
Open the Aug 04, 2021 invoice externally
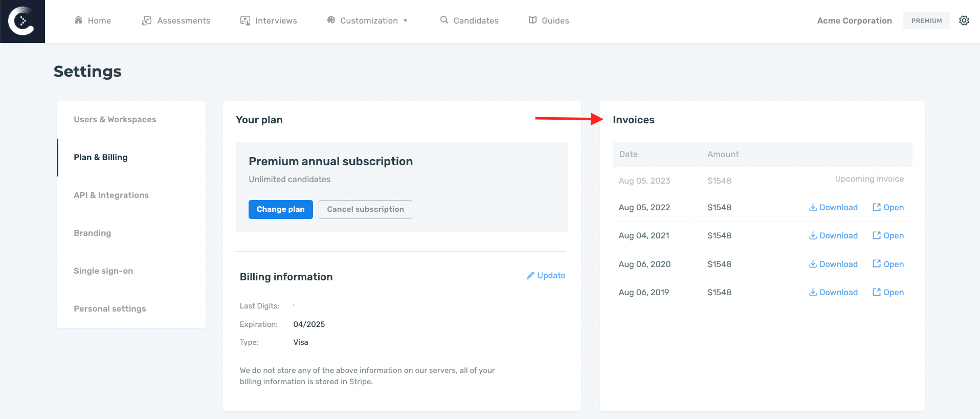click(888, 235)
